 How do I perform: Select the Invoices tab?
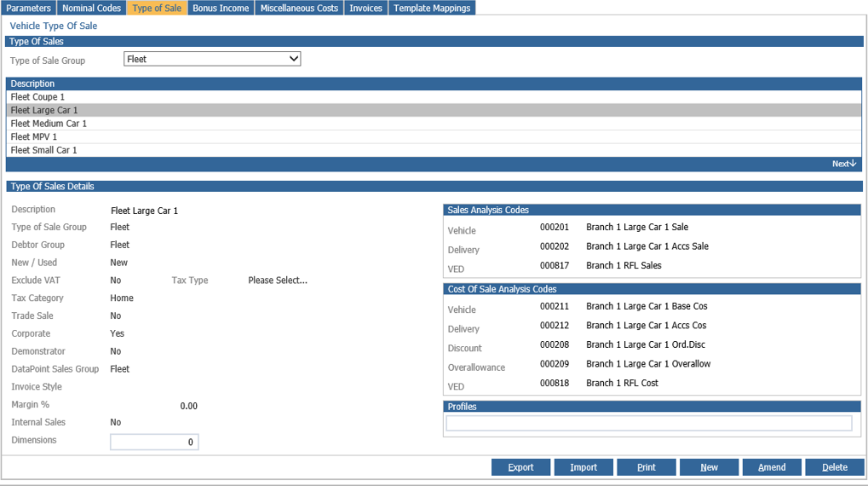366,8
